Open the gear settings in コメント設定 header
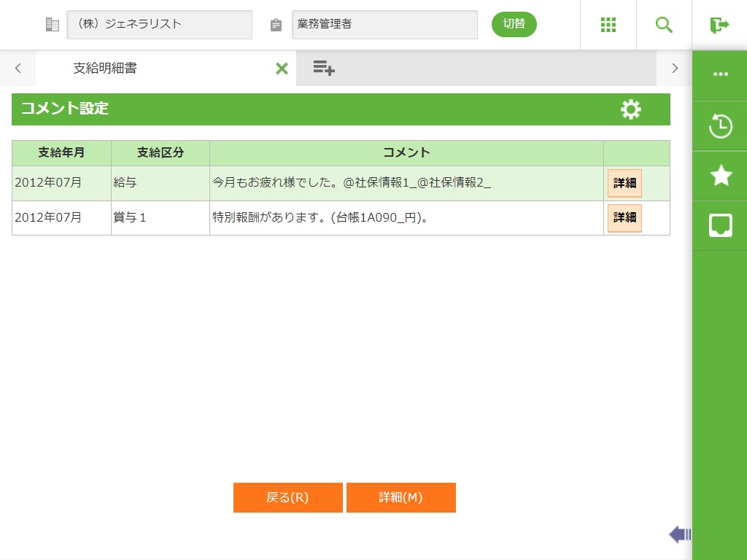Viewport: 747px width, 560px height. click(x=630, y=109)
